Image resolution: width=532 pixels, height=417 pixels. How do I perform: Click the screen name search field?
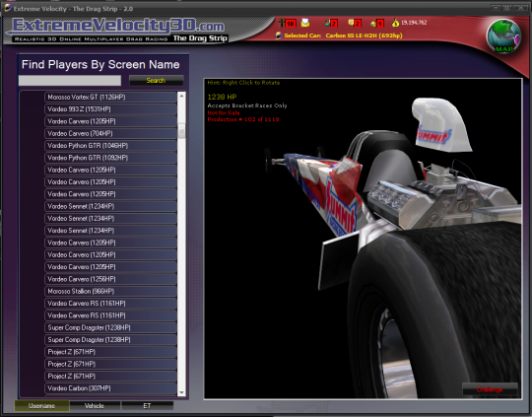coord(70,81)
